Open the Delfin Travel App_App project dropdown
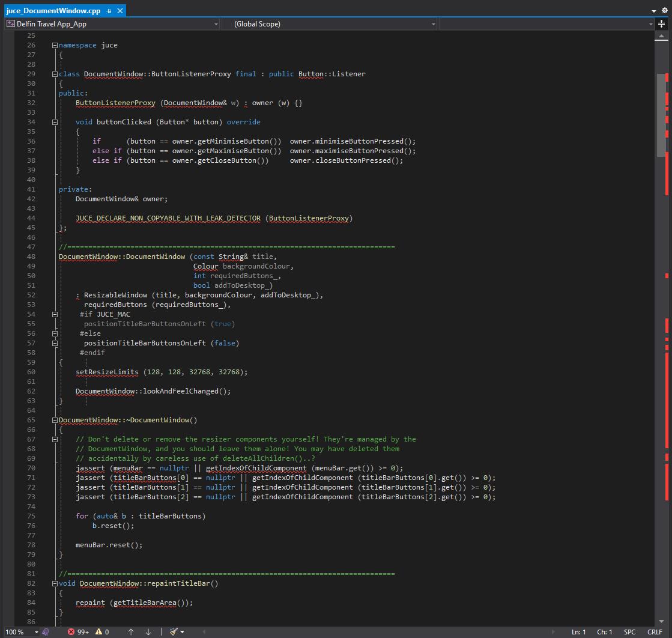Image resolution: width=672 pixels, height=638 pixels. (216, 24)
